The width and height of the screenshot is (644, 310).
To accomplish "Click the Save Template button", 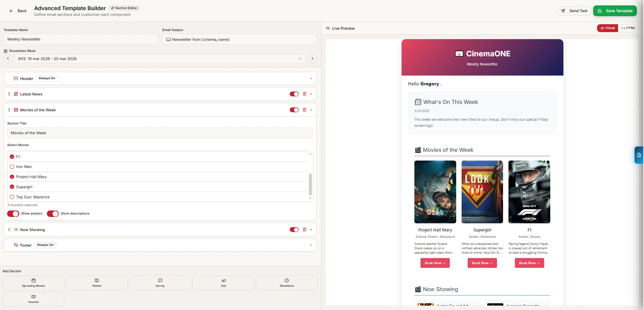I will pos(615,11).
